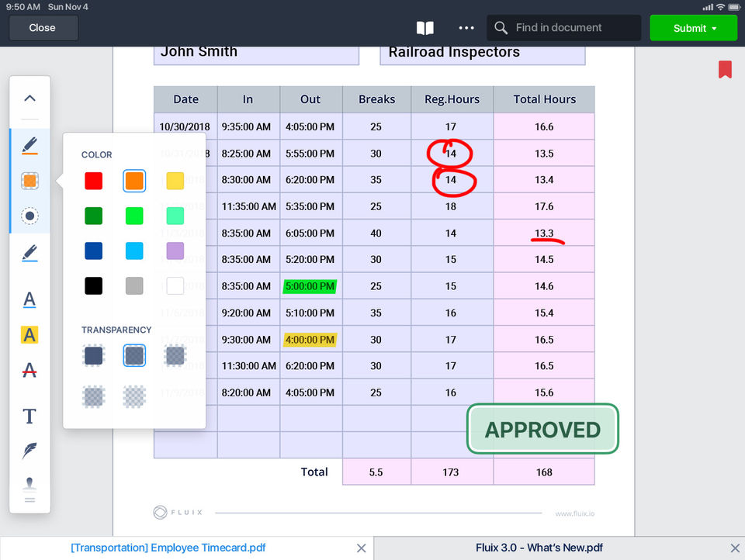Select the yellow text highlight tool
This screenshot has height=560, width=745.
(29, 335)
